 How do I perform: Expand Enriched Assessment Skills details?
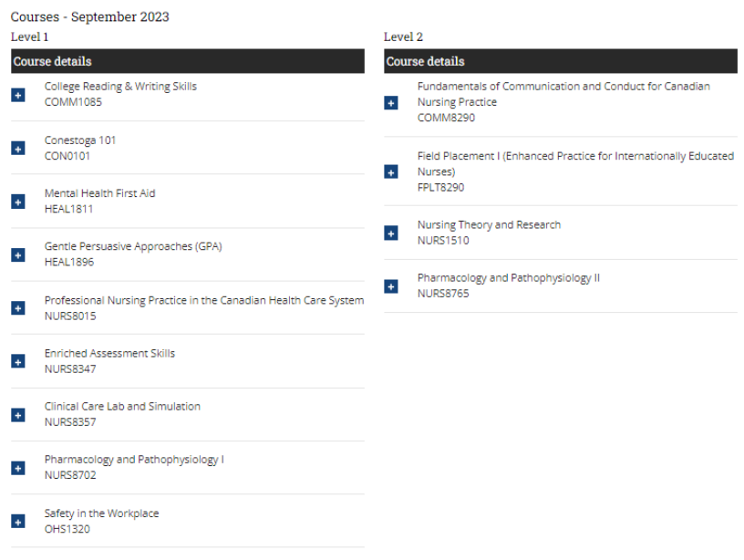(18, 361)
